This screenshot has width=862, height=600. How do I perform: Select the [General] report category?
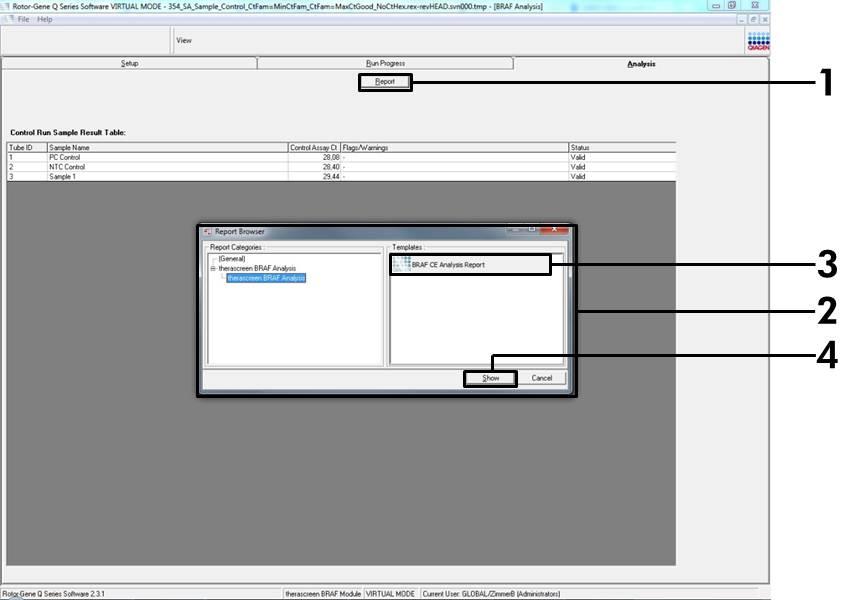tap(231, 258)
